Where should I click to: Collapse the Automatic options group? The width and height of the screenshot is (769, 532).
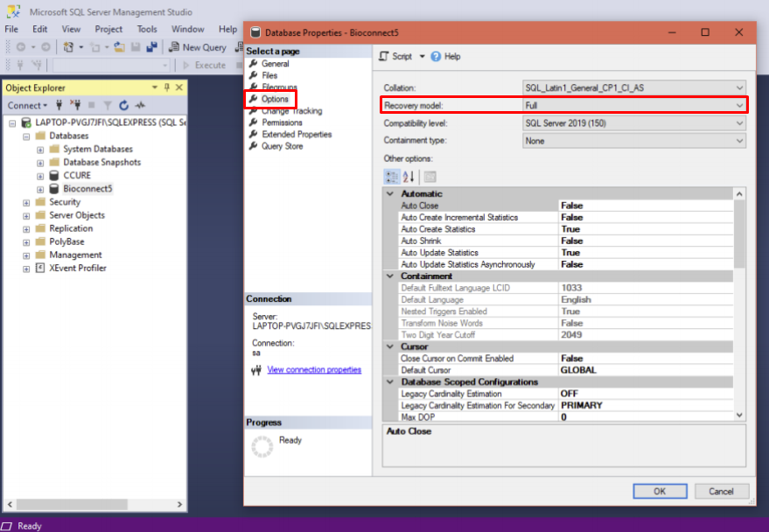tap(390, 193)
